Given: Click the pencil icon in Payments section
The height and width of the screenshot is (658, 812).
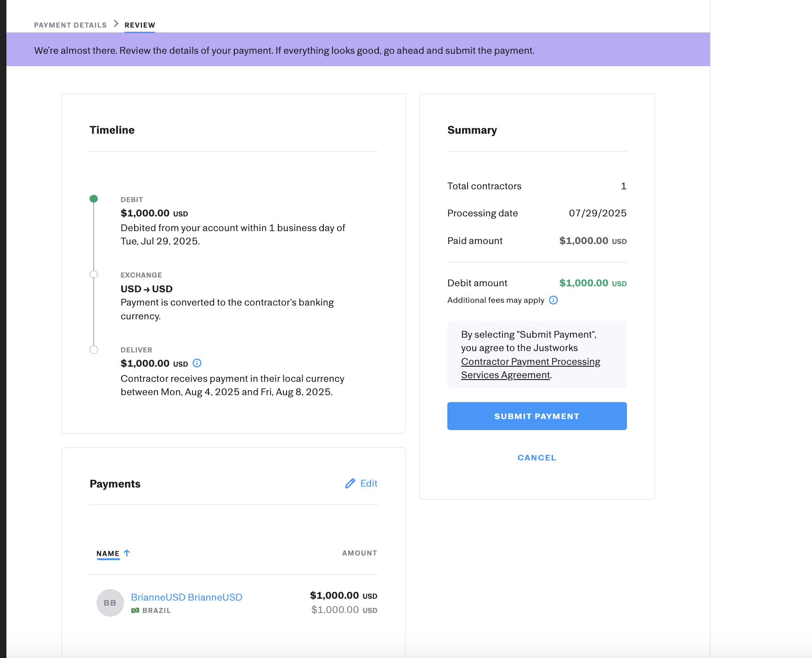Looking at the screenshot, I should tap(350, 483).
